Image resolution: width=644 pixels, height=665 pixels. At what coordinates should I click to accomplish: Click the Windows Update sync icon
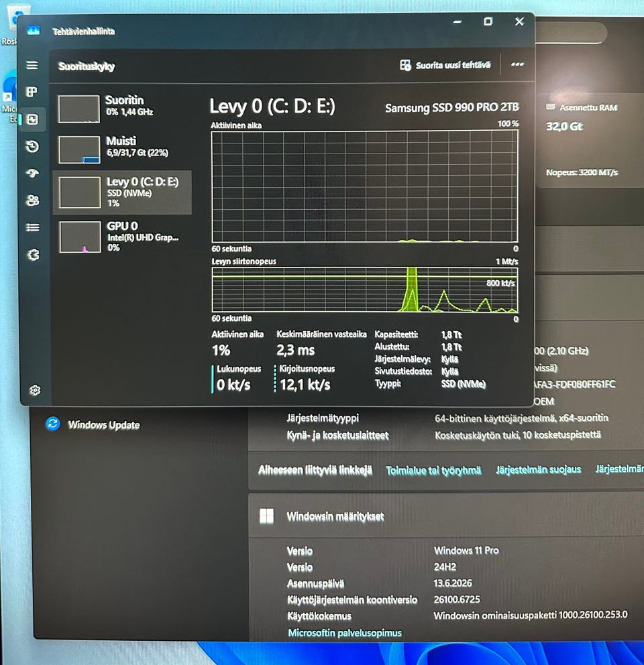pos(52,424)
